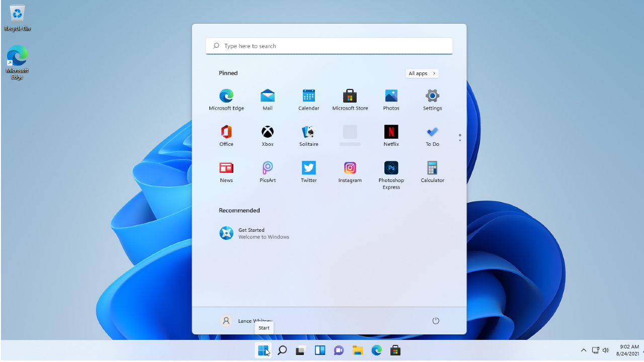Open the Xbox app
Image resolution: width=644 pixels, height=362 pixels.
267,135
